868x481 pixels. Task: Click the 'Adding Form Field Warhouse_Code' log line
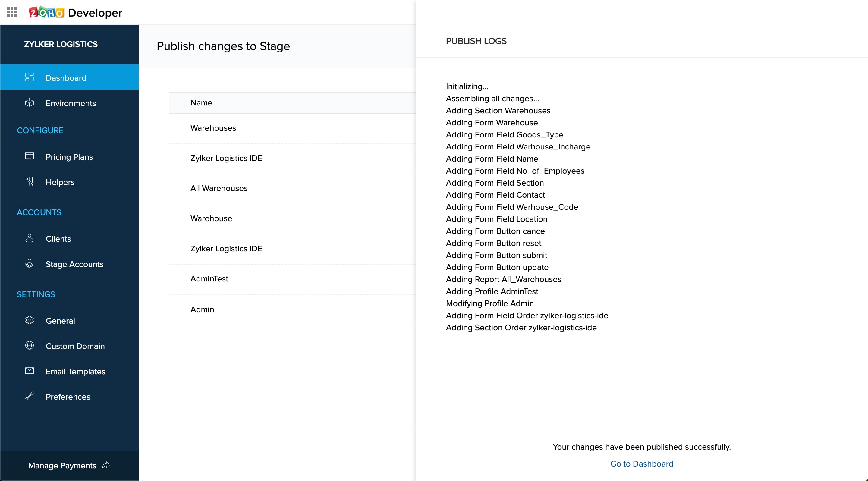512,207
